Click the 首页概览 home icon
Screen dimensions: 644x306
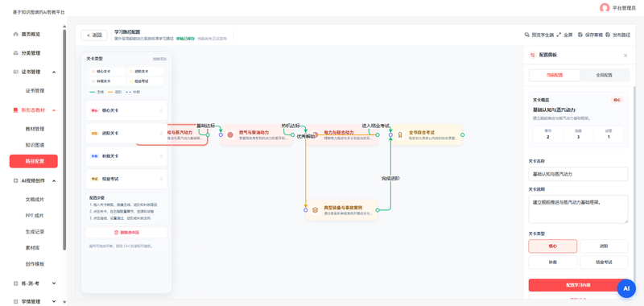coord(16,35)
